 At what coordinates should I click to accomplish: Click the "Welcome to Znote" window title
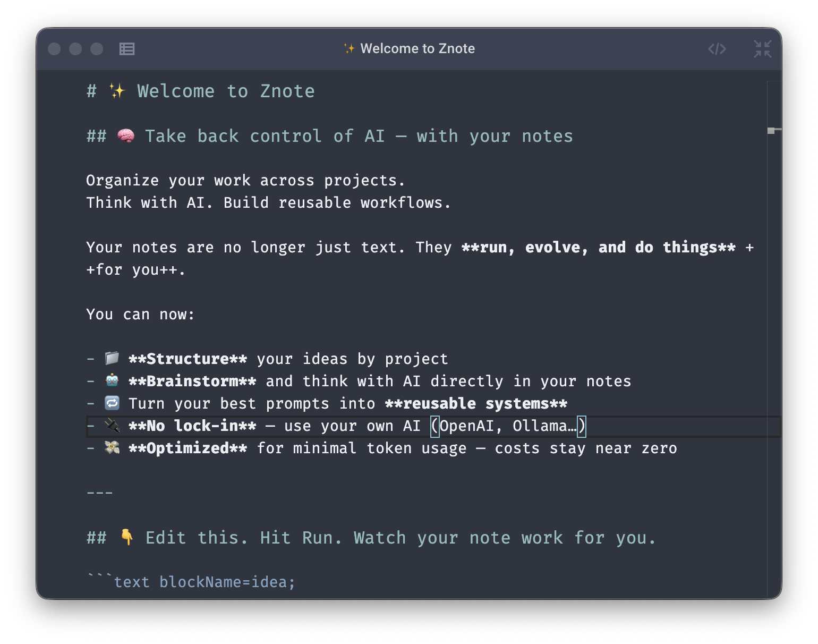[417, 48]
